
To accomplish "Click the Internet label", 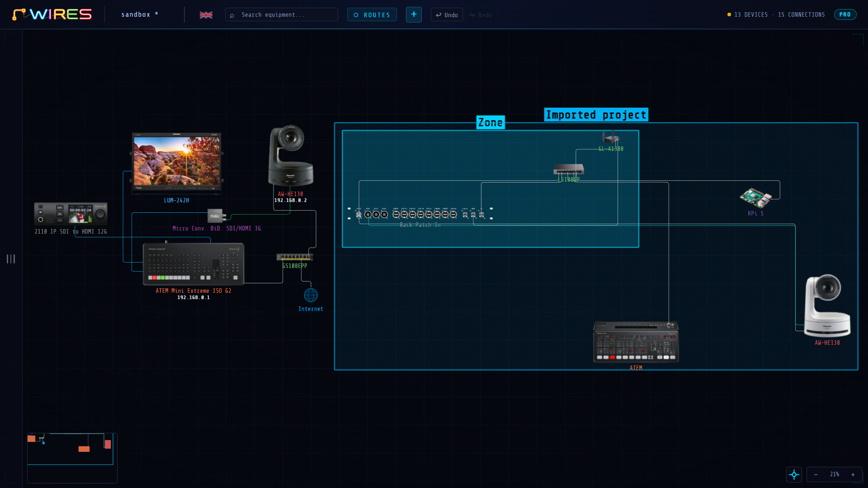I will tap(311, 309).
